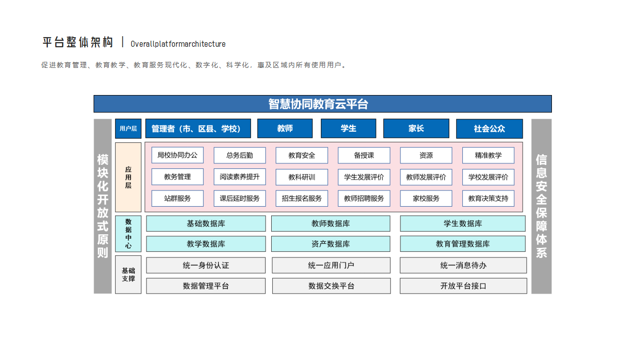Click the 家长 user box
Image resolution: width=644 pixels, height=362 pixels.
(x=416, y=129)
